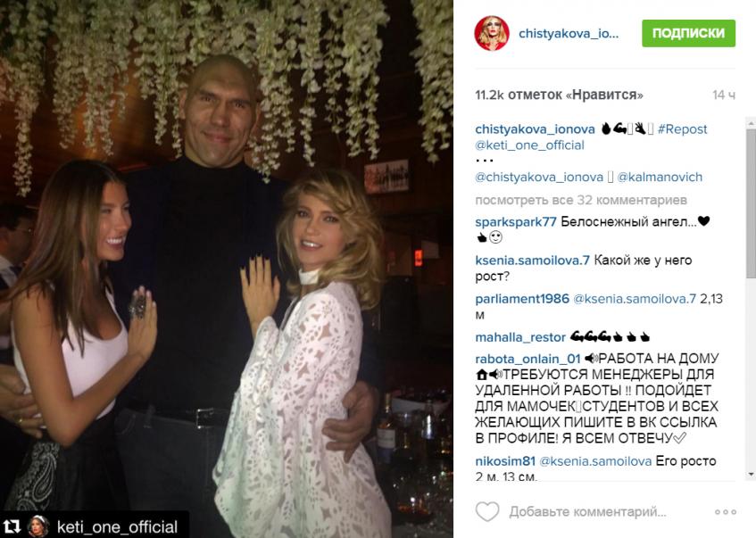This screenshot has height=538, width=756.
Task: Toggle the green Подписки follow button
Action: [x=688, y=33]
